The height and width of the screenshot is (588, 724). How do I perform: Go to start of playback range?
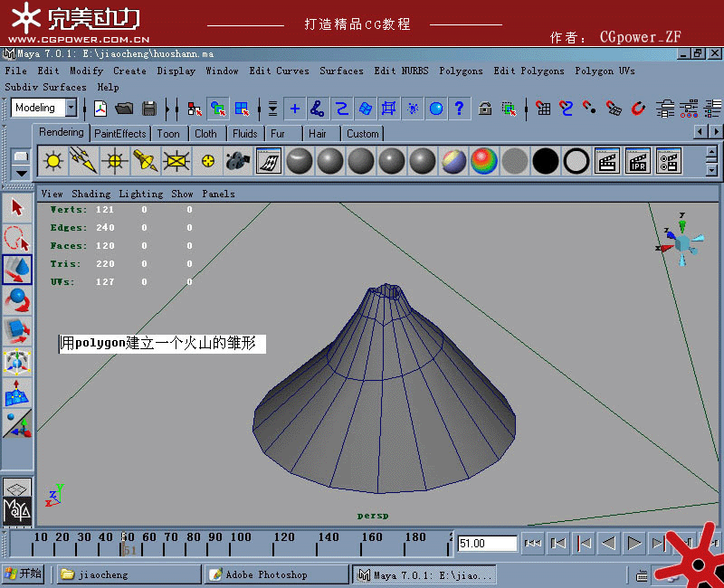pos(533,544)
